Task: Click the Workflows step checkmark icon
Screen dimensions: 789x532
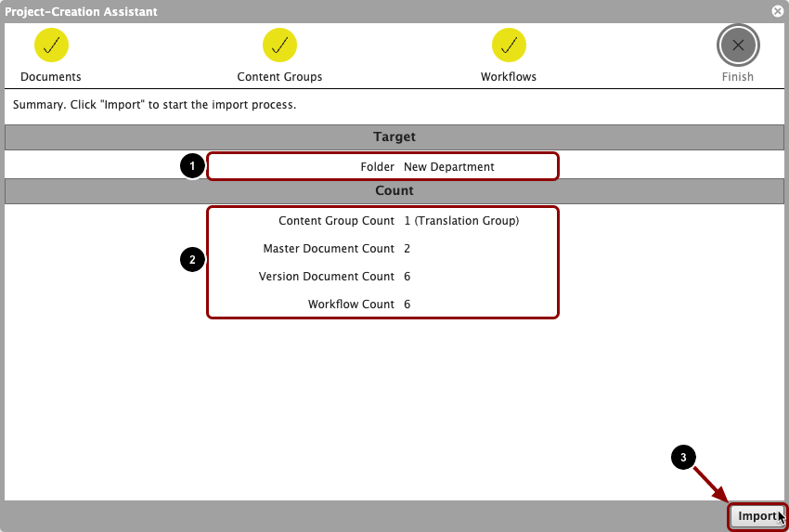Action: 509,45
